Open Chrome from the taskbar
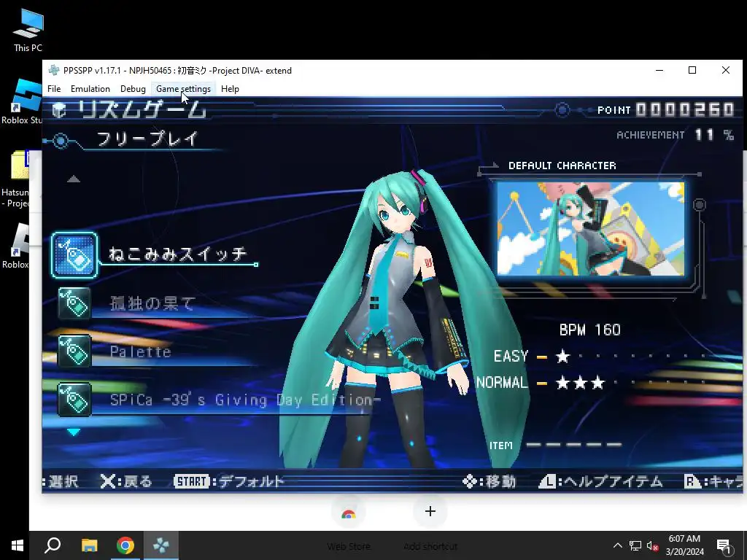The height and width of the screenshot is (560, 747). (125, 545)
